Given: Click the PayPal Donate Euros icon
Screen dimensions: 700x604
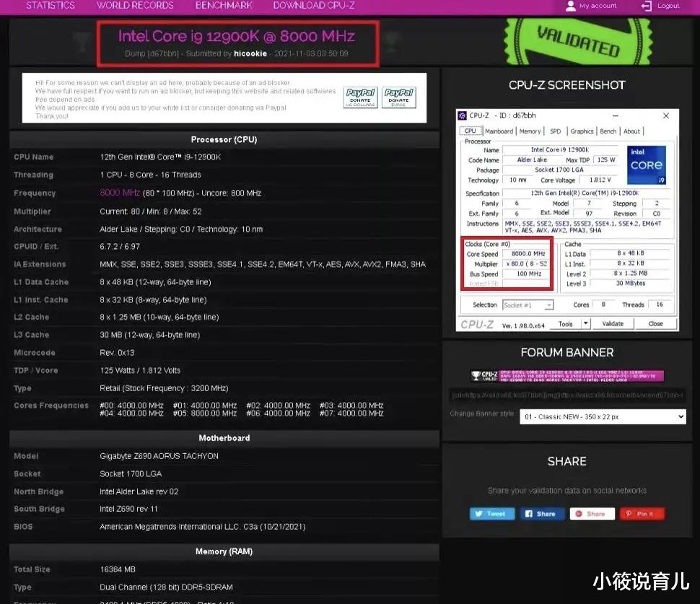Looking at the screenshot, I should coord(399,95).
